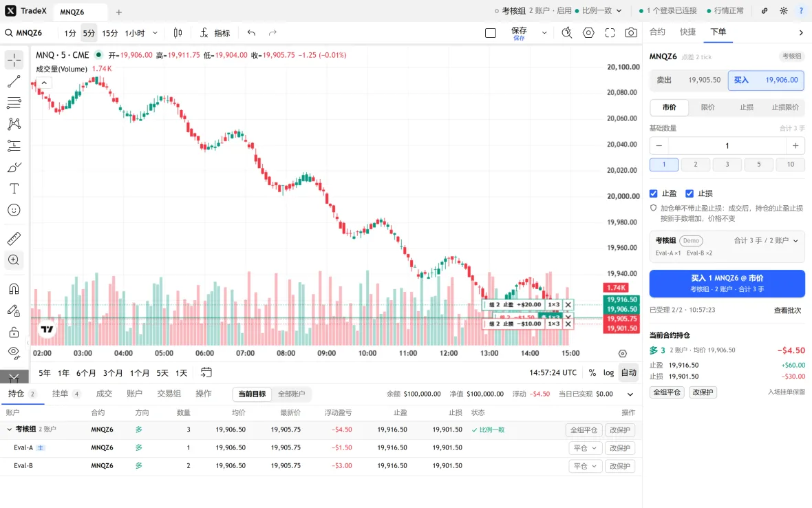Open the Fibonacci retracement tool
The image size is (812, 508).
[x=14, y=103]
